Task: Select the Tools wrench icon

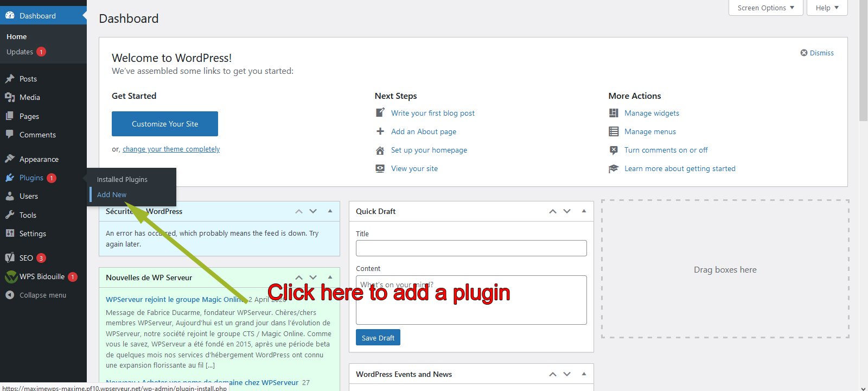Action: click(x=10, y=215)
